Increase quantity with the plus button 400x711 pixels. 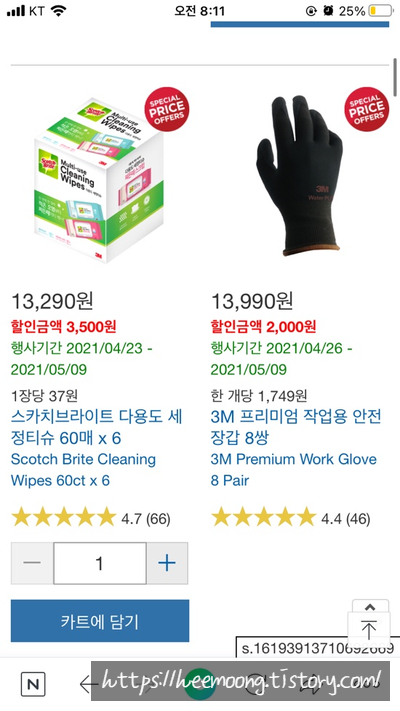[x=167, y=563]
